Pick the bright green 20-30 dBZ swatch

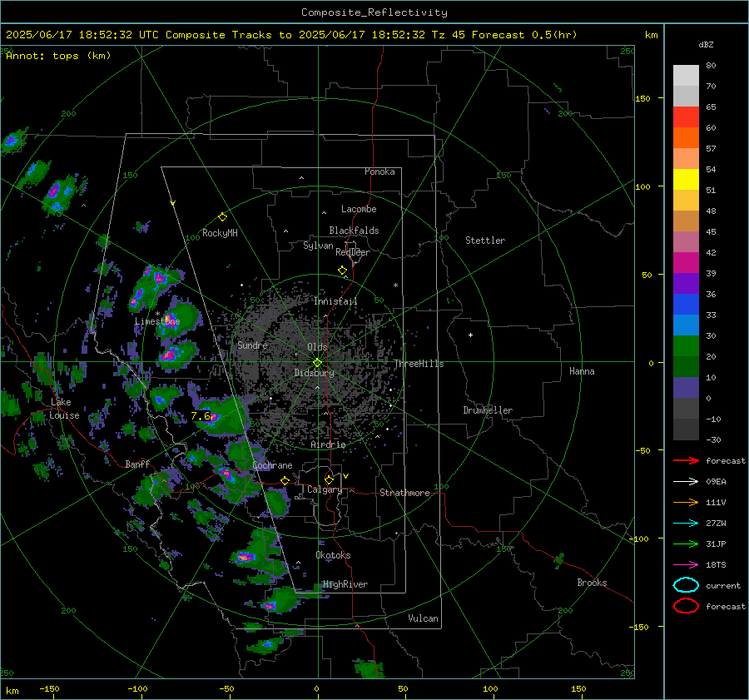(686, 345)
